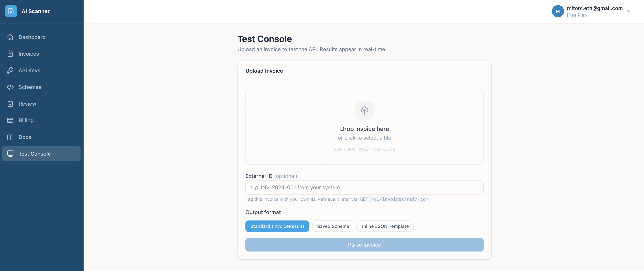644x271 pixels.
Task: Open Docs using the book icon
Action: pos(10,137)
